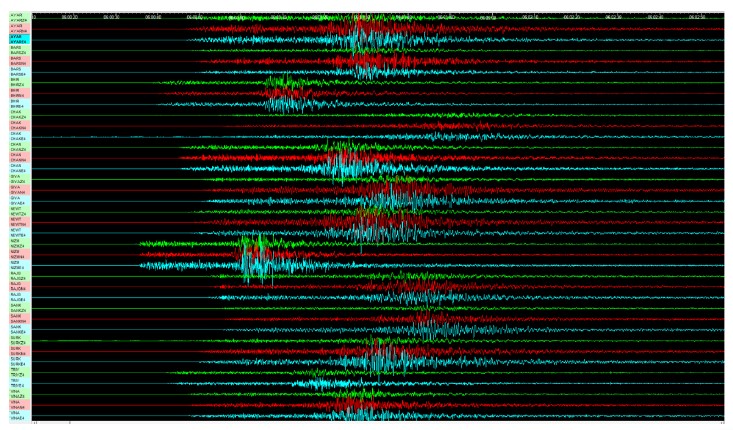
Task: Select the red RAJO channel label
Action: coord(15,285)
